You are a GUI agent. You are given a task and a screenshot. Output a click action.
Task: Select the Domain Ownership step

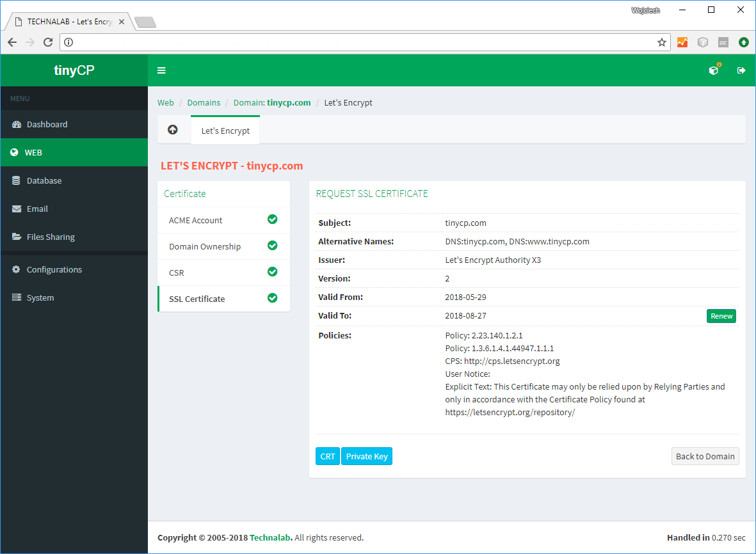click(x=223, y=246)
